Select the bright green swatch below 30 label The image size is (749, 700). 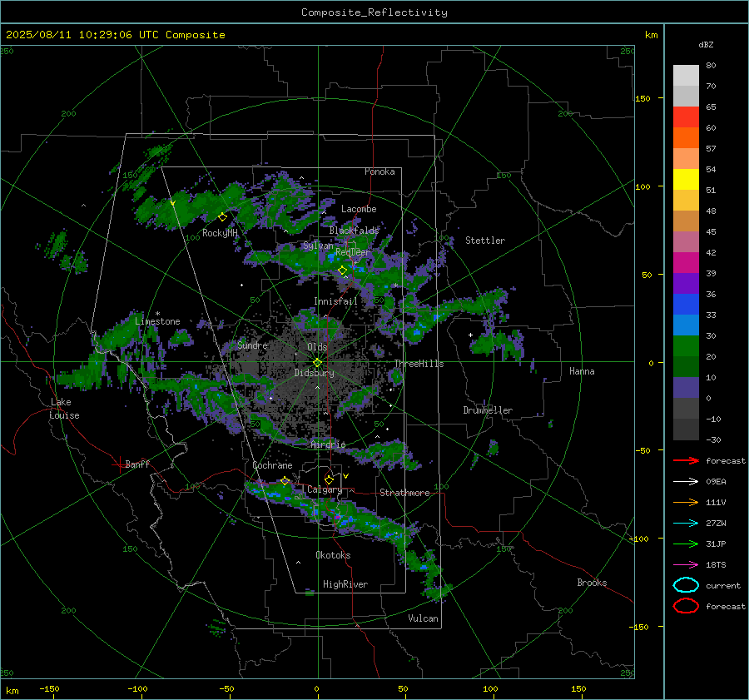(x=686, y=345)
